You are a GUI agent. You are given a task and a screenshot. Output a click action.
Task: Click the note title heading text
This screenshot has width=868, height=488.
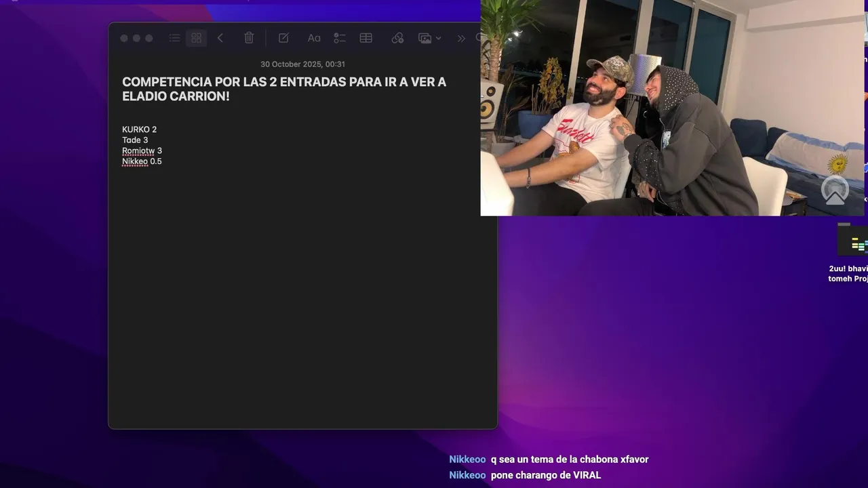click(x=284, y=89)
